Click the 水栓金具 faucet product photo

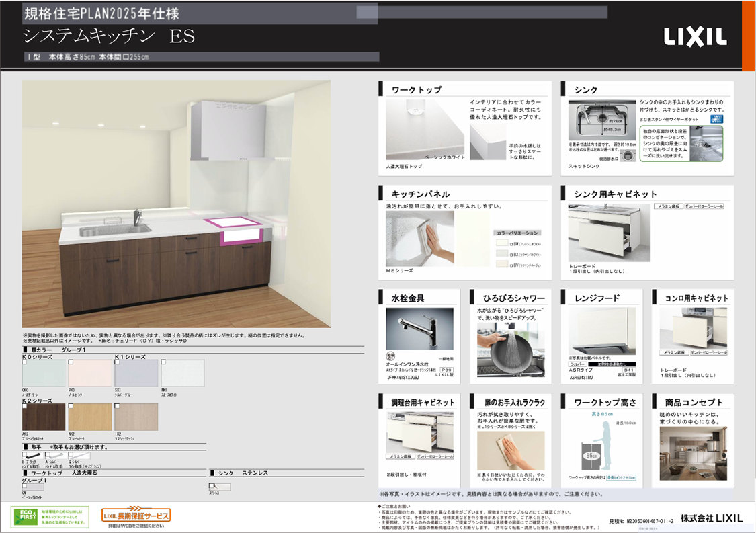(419, 329)
